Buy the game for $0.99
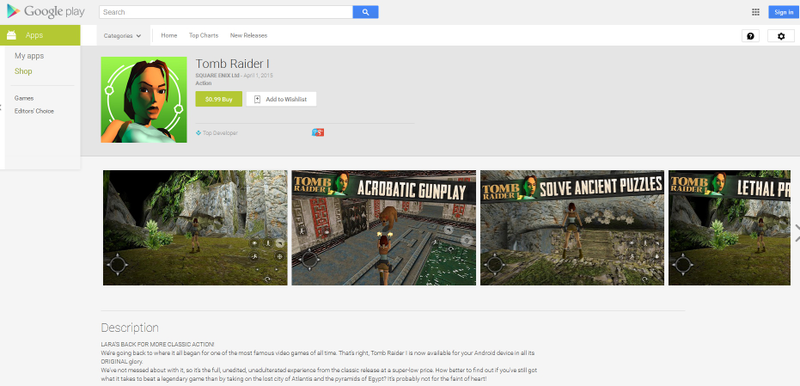 click(x=219, y=99)
